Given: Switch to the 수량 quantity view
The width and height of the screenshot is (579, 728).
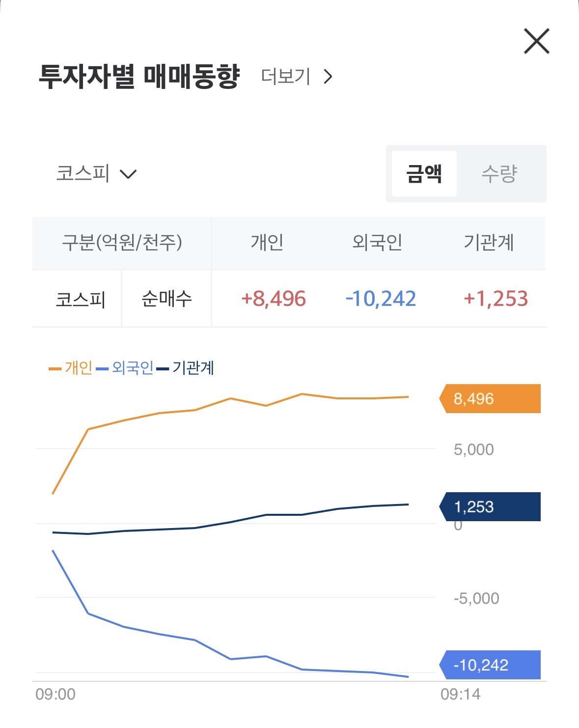Looking at the screenshot, I should point(499,173).
